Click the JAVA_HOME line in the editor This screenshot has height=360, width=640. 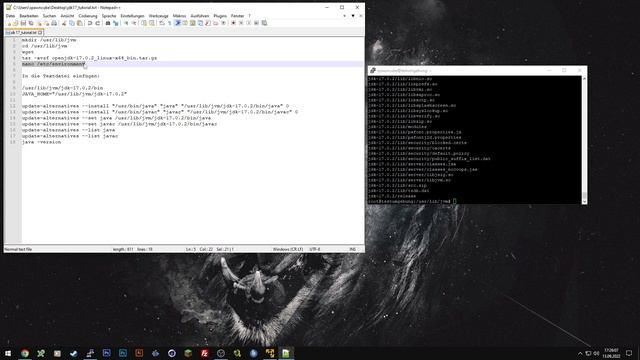pyautogui.click(x=74, y=94)
